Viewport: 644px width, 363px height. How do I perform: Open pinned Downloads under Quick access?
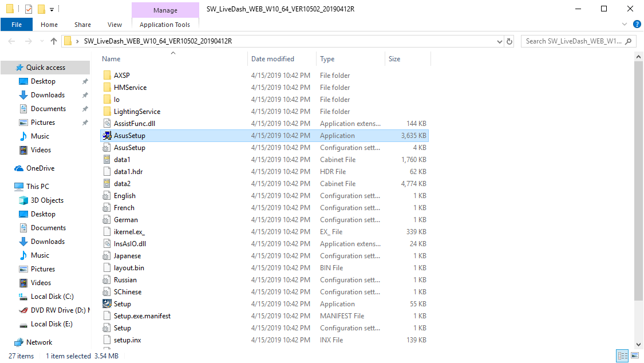click(48, 95)
